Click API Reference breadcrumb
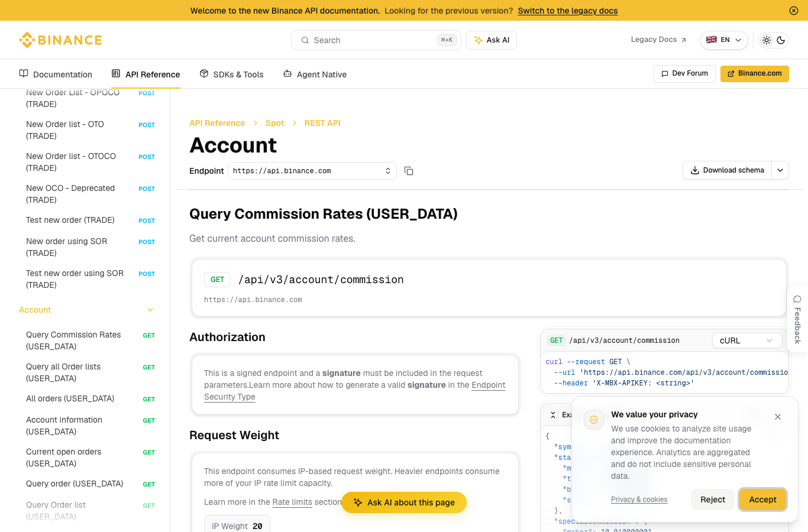The image size is (808, 532). pyautogui.click(x=217, y=123)
